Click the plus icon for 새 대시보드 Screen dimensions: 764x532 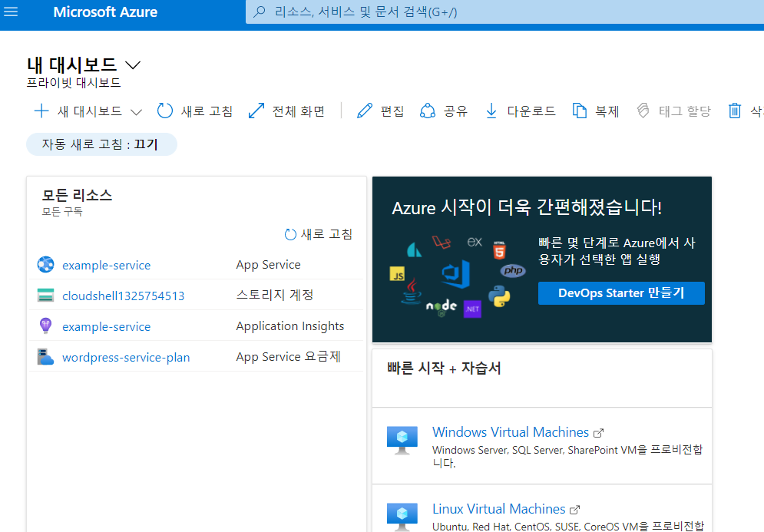click(41, 111)
